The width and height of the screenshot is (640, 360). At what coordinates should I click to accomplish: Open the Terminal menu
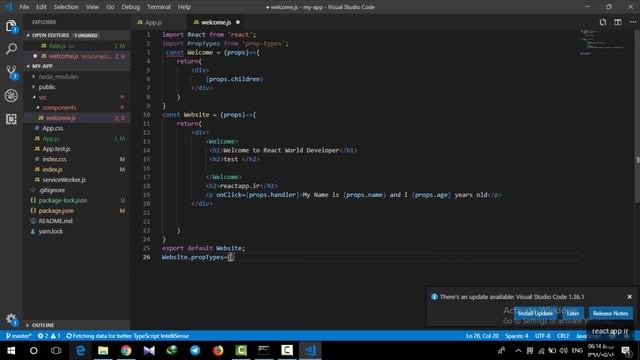(159, 7)
